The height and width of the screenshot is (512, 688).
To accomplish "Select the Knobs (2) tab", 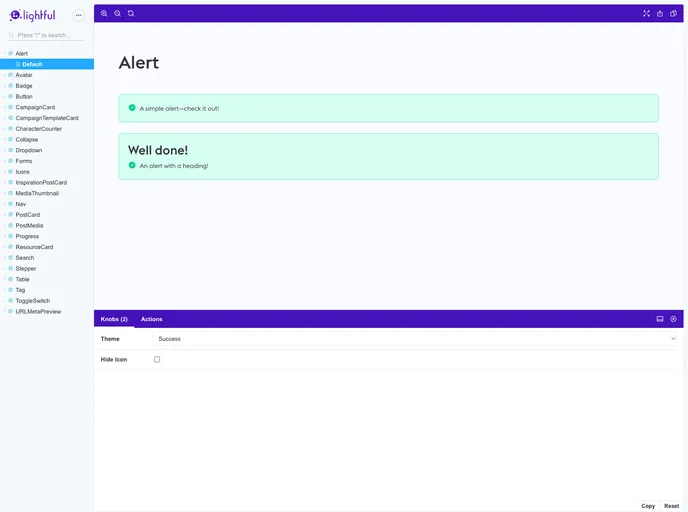I will (x=114, y=319).
